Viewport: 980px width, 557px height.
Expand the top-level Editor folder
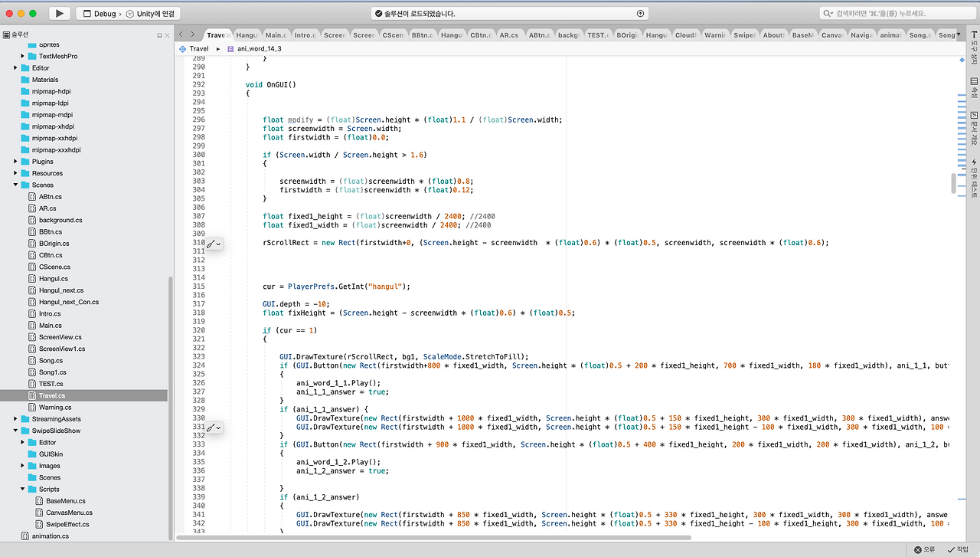coord(15,68)
